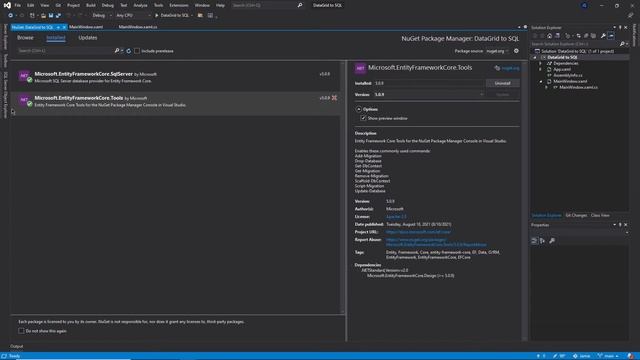Open the Package source dropdown
The width and height of the screenshot is (640, 360).
point(497,51)
